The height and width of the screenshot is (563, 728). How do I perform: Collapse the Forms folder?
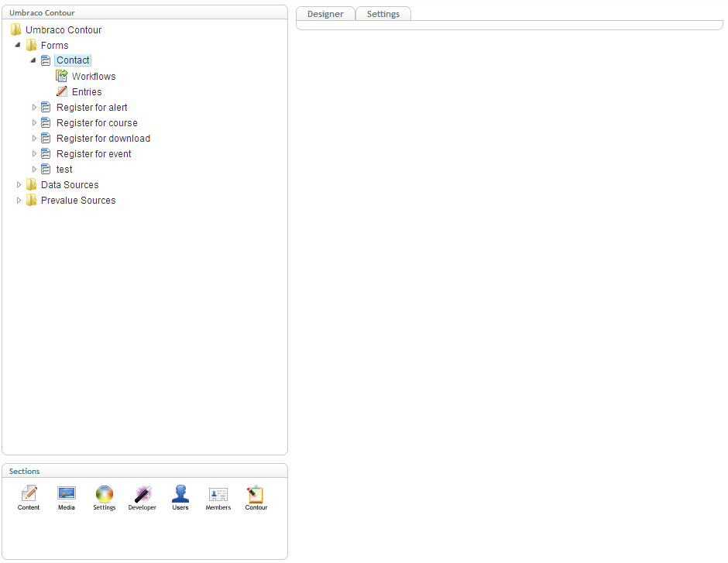click(18, 45)
